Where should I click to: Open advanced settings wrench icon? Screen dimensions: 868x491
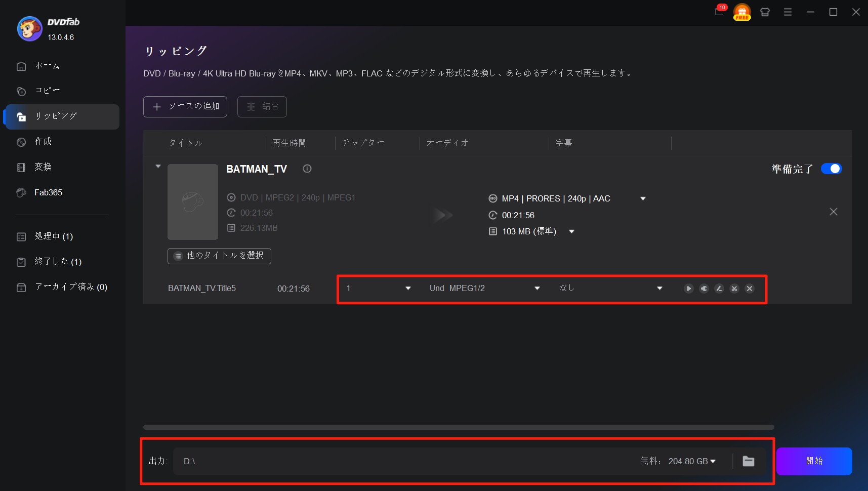pyautogui.click(x=704, y=289)
